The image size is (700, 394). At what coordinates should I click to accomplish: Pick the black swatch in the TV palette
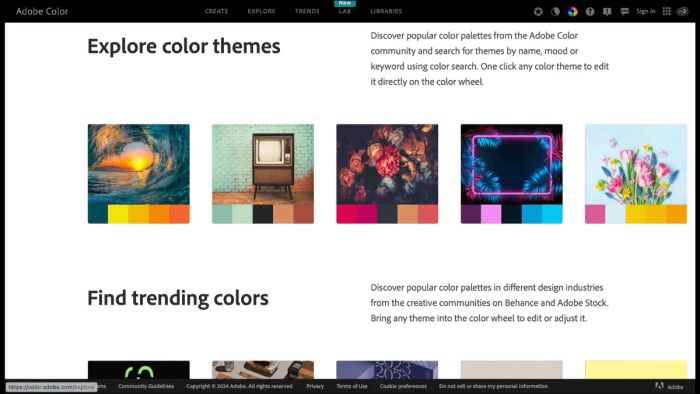click(x=263, y=214)
